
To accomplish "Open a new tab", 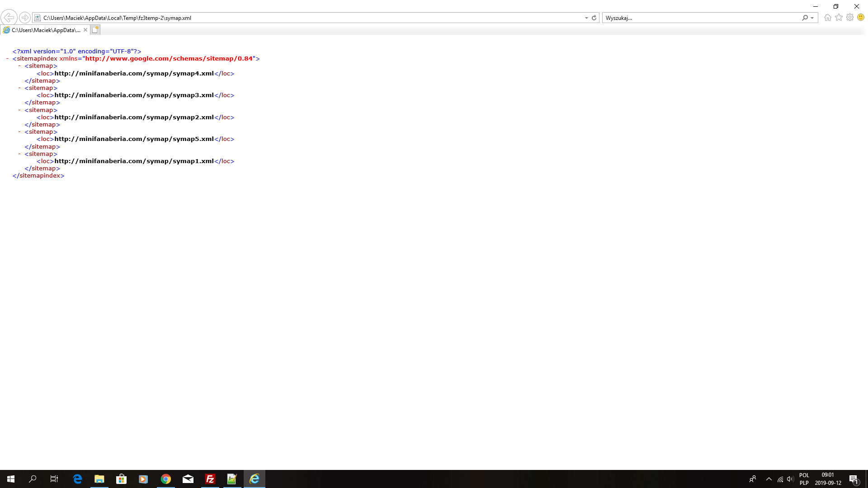I will pos(95,30).
